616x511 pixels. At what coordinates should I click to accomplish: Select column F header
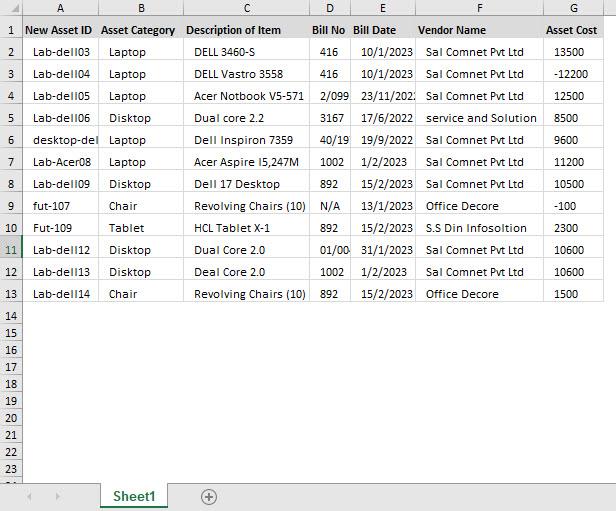click(x=480, y=8)
